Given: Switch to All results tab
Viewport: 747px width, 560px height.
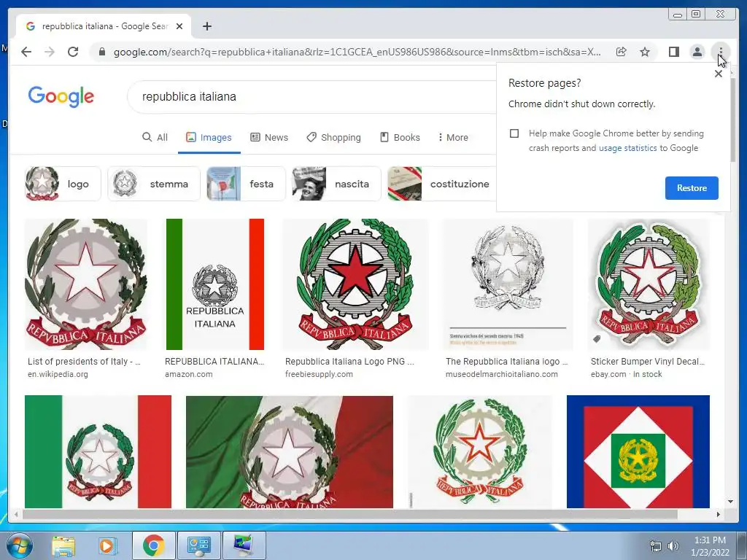Looking at the screenshot, I should click(x=155, y=138).
